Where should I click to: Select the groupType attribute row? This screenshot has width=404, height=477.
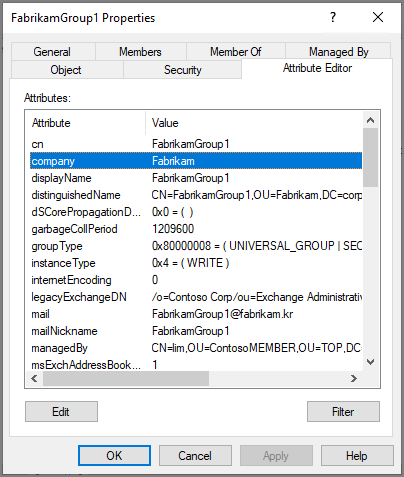(x=196, y=246)
